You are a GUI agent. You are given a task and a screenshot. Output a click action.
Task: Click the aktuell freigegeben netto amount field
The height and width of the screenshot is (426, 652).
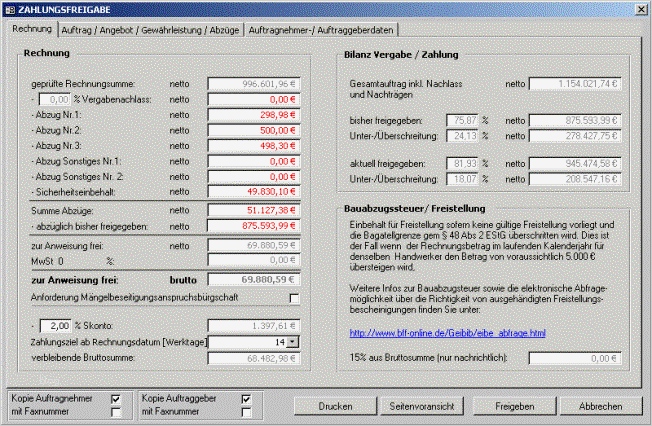(x=575, y=163)
